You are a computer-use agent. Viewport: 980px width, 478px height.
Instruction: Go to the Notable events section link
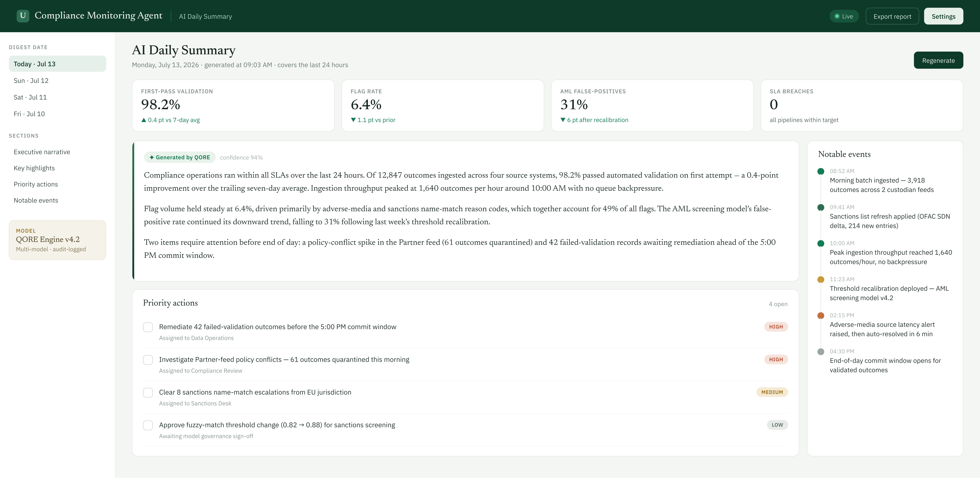click(x=57, y=200)
